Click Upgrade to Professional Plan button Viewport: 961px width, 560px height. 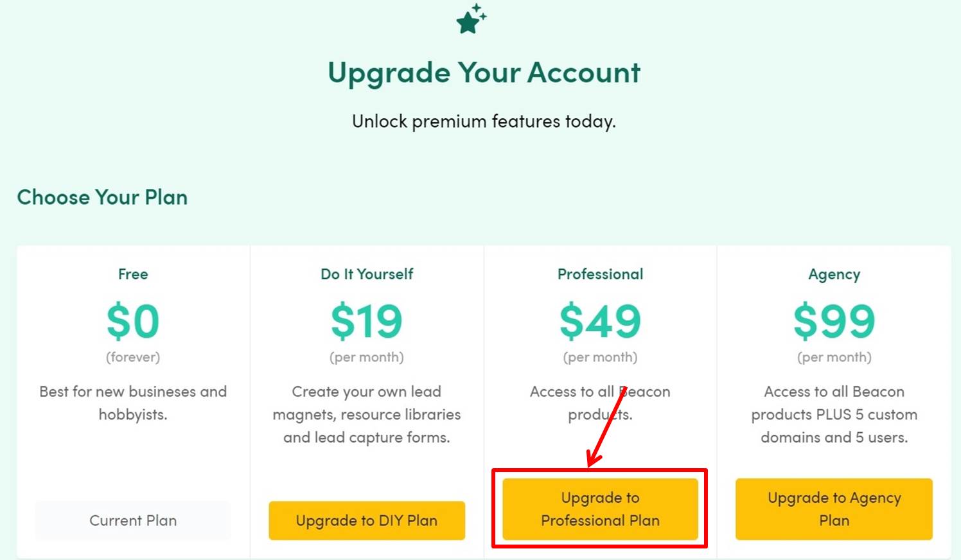(600, 509)
